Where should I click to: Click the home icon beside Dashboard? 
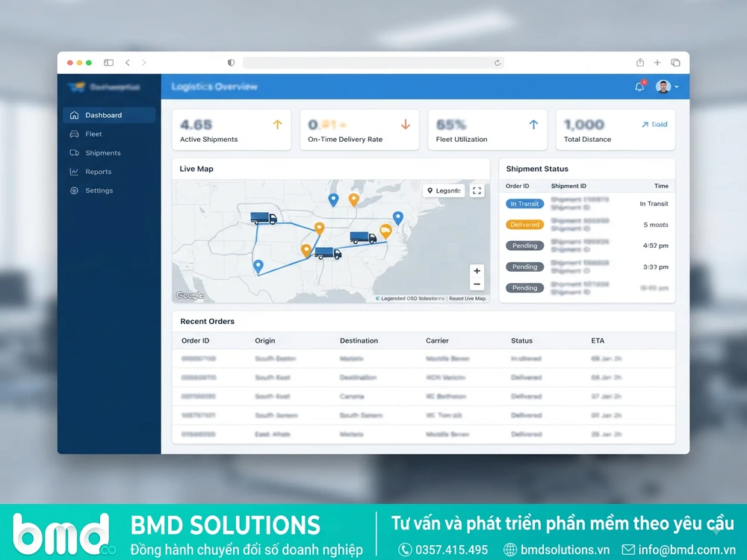point(74,115)
